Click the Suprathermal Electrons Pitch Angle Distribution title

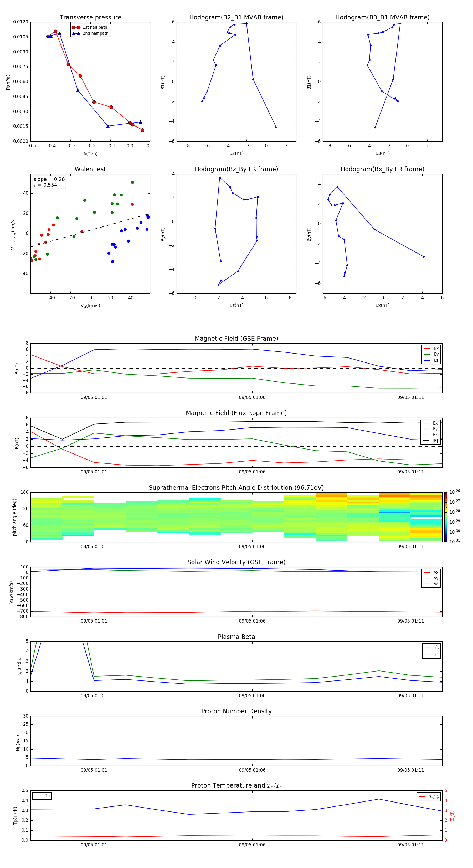pyautogui.click(x=236, y=488)
